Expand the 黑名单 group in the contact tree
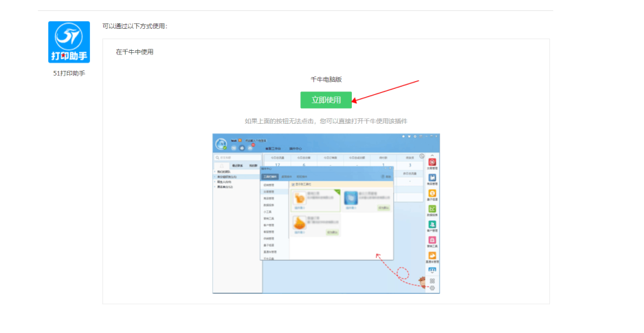Image resolution: width=644 pixels, height=333 pixels. tap(224, 186)
